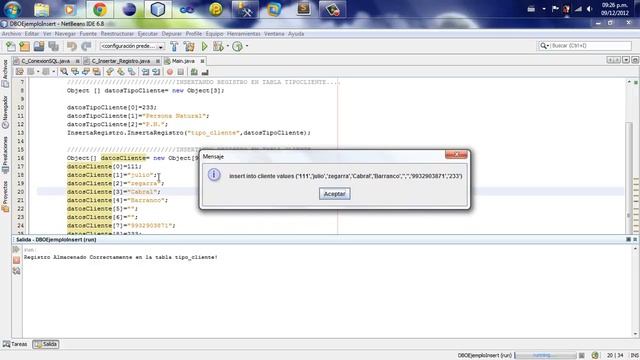Expand the Navegador side panel

click(x=5, y=112)
